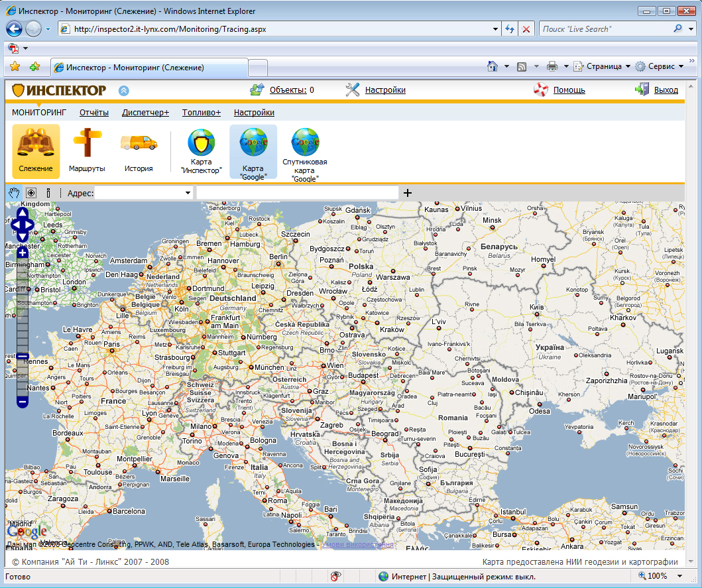
Task: Switch to Спутниковая карта "Google"
Action: pyautogui.click(x=305, y=154)
